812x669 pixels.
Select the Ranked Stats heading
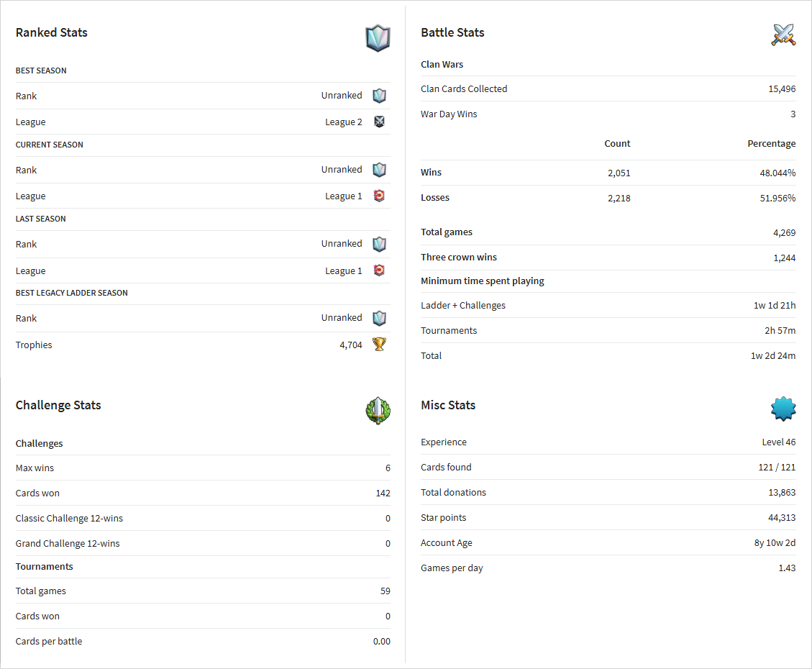[51, 32]
